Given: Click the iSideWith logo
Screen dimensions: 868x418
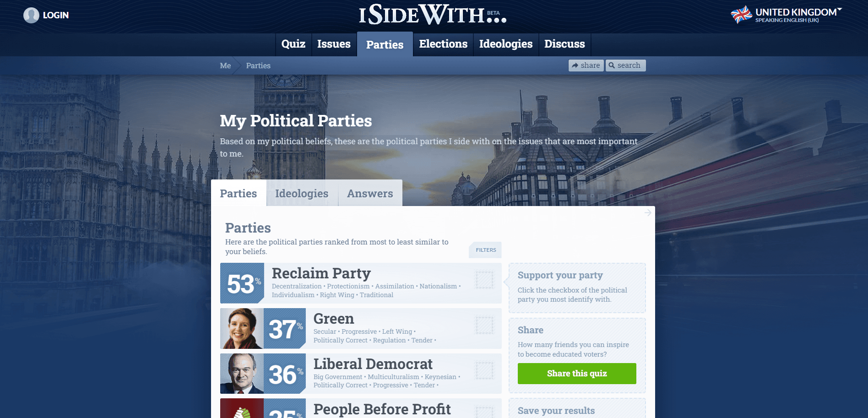Looking at the screenshot, I should coord(433,15).
